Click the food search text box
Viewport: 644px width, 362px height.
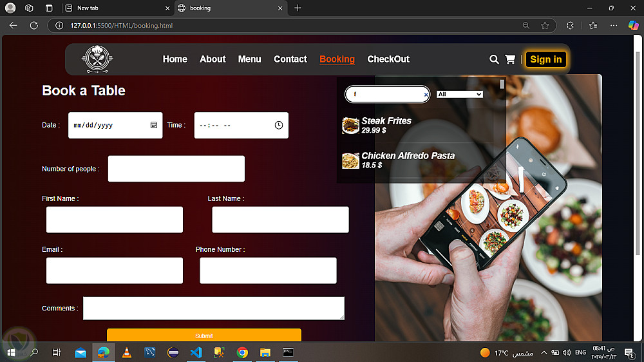pos(387,94)
